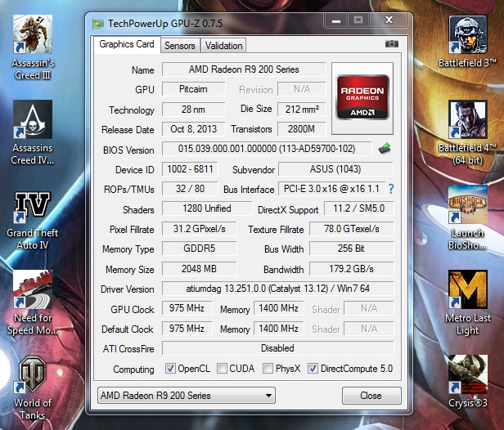Toggle the OpenCL checkbox
Screen dimensions: 504x430
[x=171, y=369]
